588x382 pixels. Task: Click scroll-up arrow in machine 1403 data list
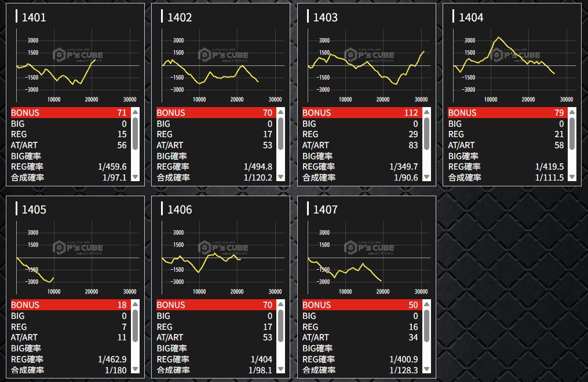click(427, 112)
